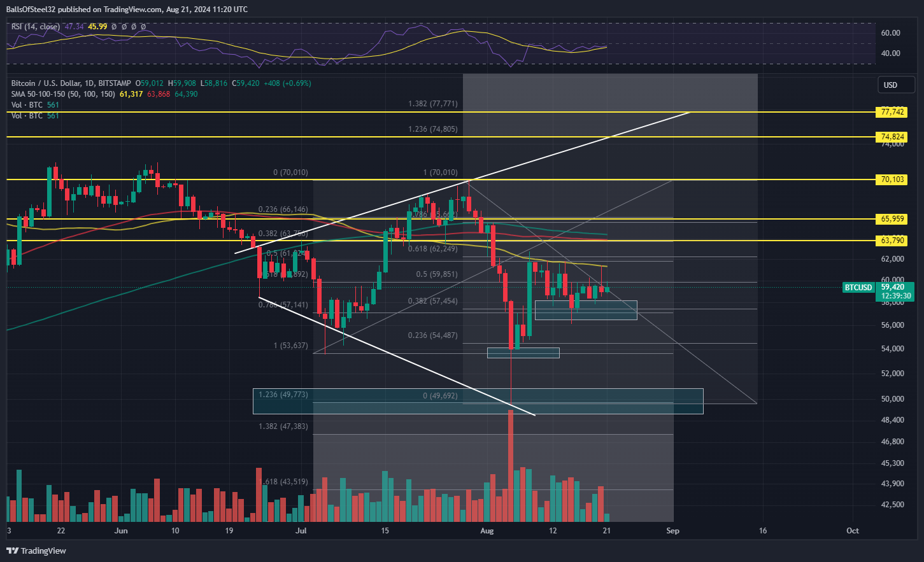The width and height of the screenshot is (924, 562).
Task: Select the SMA 150 value 64,390
Action: point(186,94)
